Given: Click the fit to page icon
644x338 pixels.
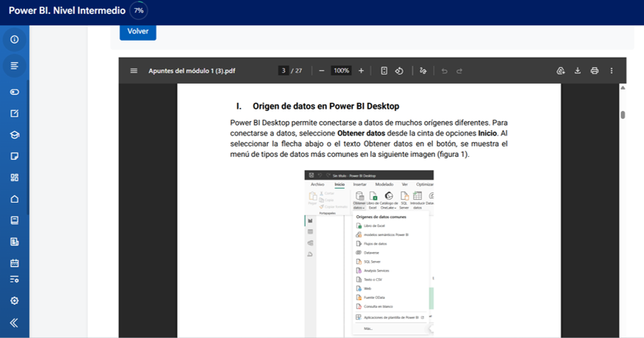Looking at the screenshot, I should pyautogui.click(x=383, y=71).
